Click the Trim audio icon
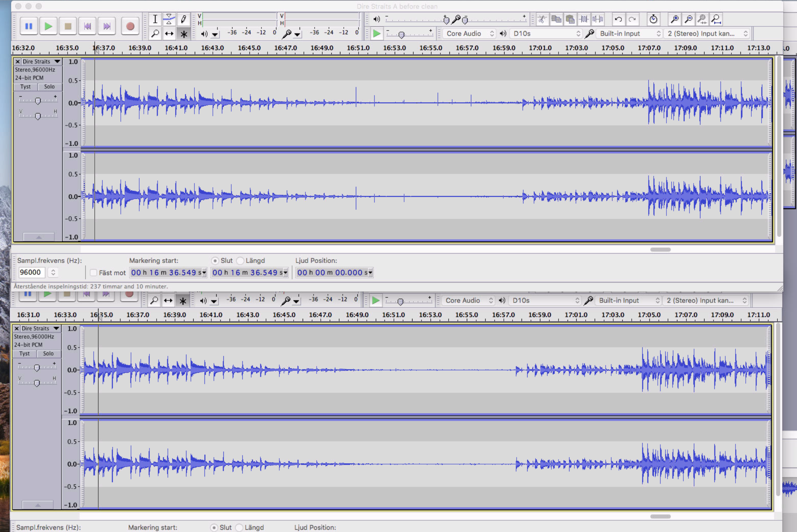Viewport: 797px width, 532px height. [584, 19]
